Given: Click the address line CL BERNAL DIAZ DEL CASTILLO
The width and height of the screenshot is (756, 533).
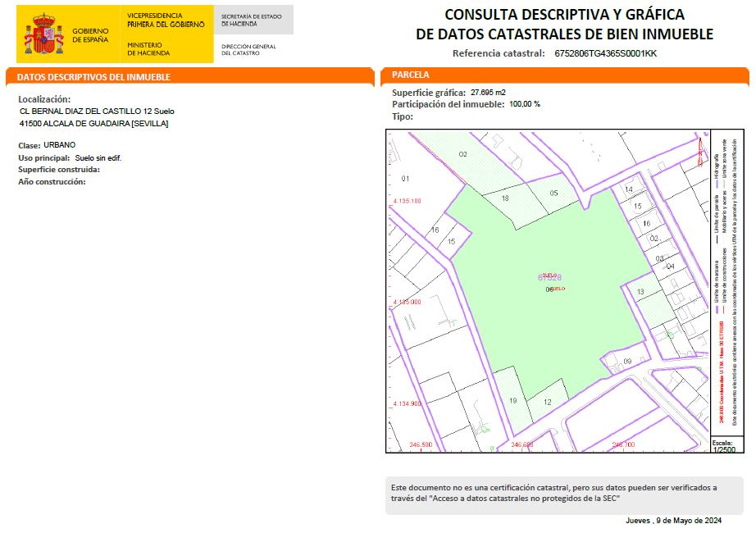Looking at the screenshot, I should [97, 111].
